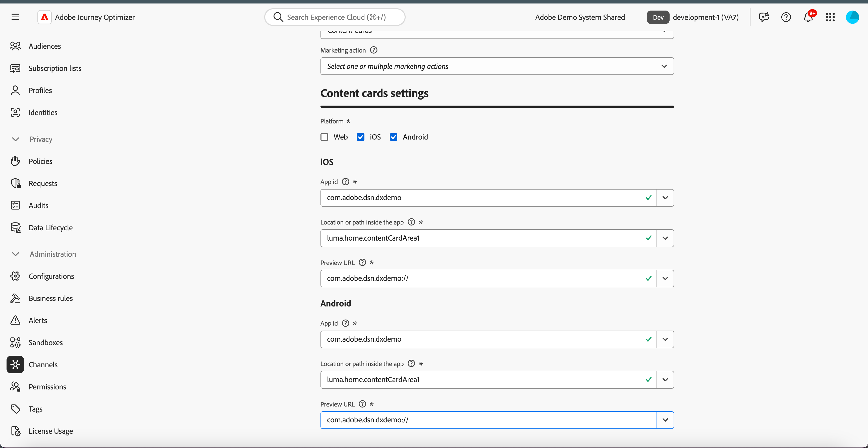Open License Usage in the sidebar
This screenshot has height=448, width=868.
coord(50,431)
